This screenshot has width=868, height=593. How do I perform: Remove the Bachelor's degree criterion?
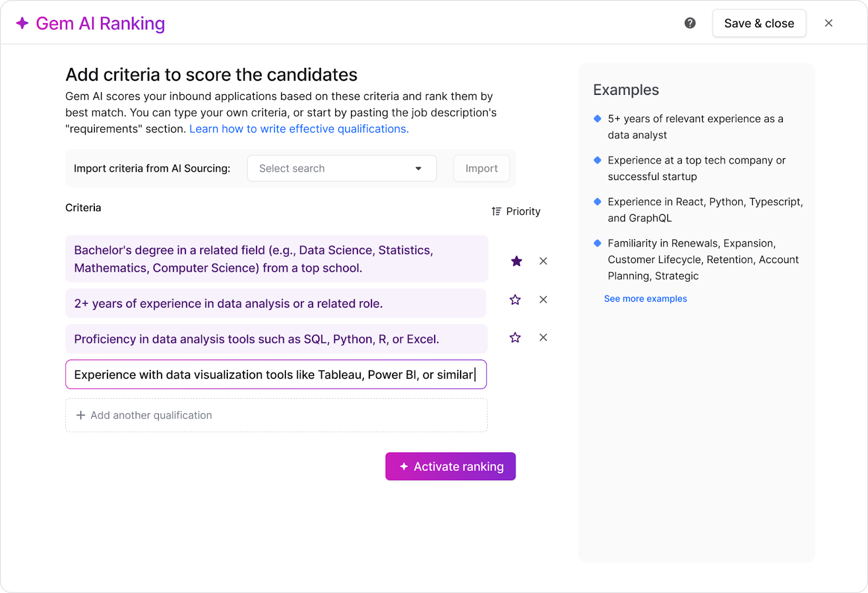[x=543, y=261]
